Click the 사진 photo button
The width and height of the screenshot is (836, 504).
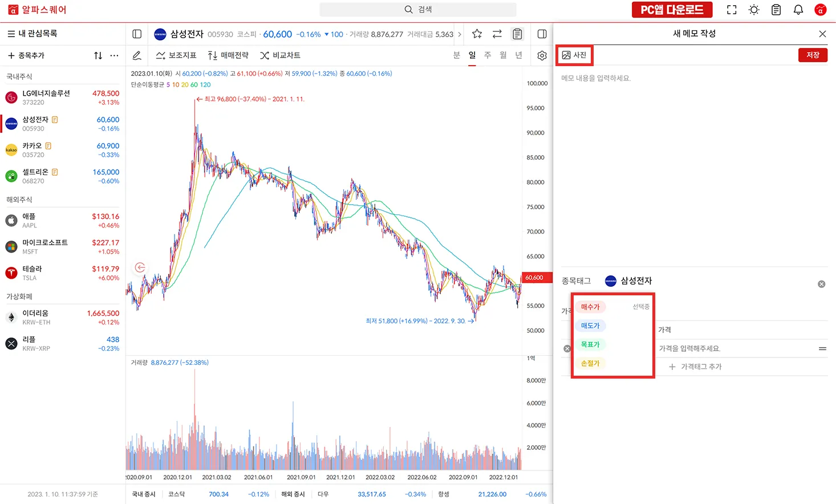pos(574,55)
